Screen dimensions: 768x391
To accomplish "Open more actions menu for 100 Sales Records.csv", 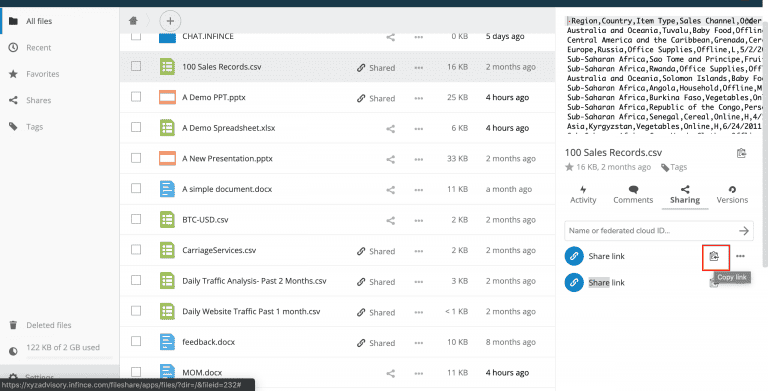I will click(419, 68).
